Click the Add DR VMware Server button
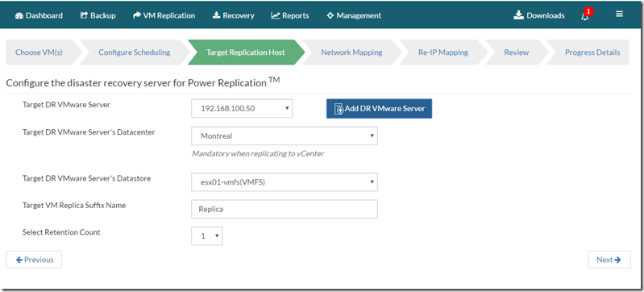The height and width of the screenshot is (292, 644). (x=379, y=109)
